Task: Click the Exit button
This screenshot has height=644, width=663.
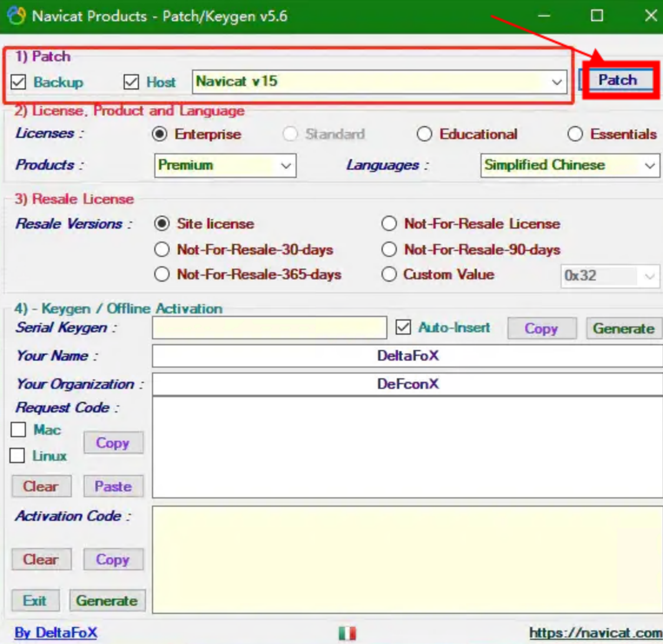Action: (35, 600)
